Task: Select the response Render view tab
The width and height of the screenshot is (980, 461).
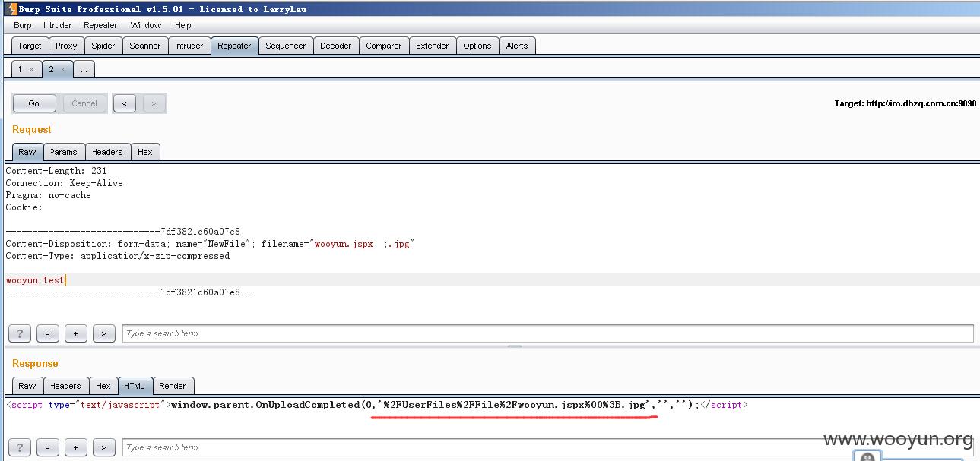Action: pyautogui.click(x=173, y=386)
